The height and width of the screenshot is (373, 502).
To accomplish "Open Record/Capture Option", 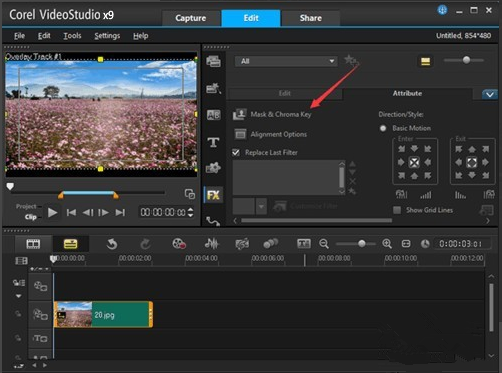I will (x=179, y=244).
